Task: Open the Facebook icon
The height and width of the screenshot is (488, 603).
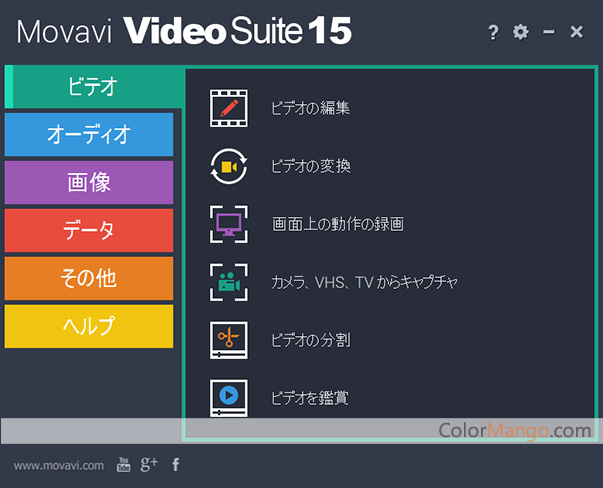Action: [176, 465]
